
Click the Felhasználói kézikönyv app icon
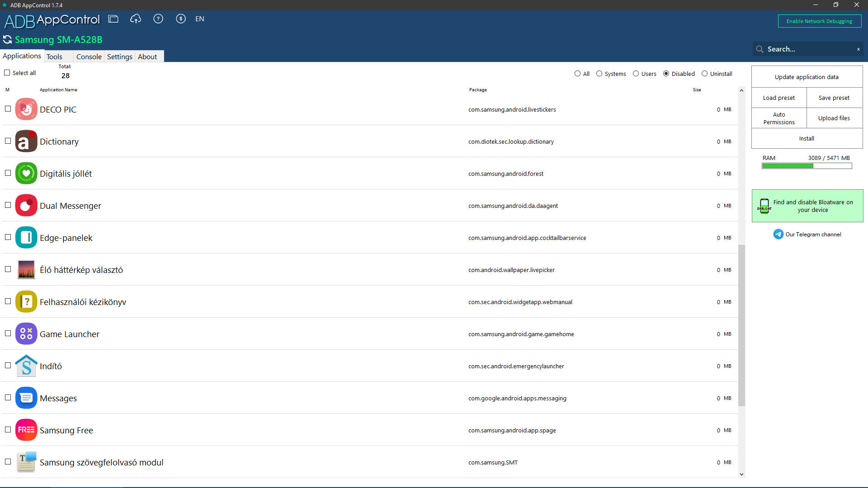point(26,302)
